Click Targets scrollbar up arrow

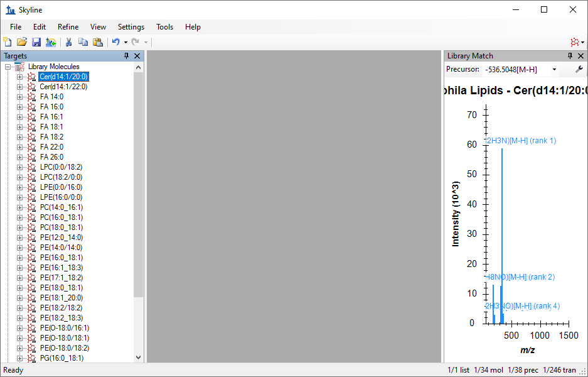(139, 67)
